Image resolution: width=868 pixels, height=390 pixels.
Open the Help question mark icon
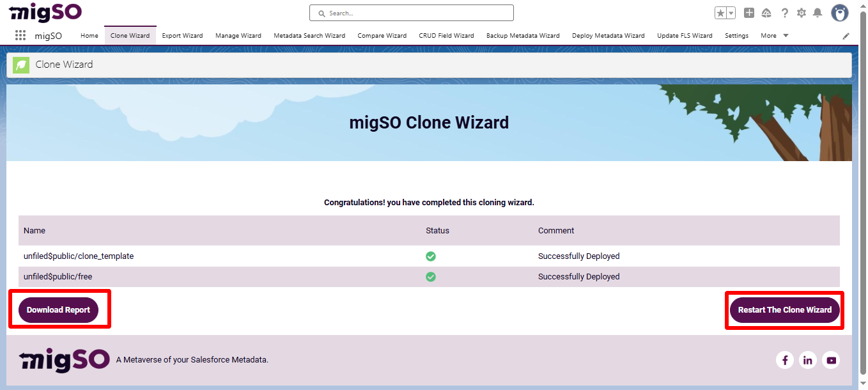click(x=784, y=13)
